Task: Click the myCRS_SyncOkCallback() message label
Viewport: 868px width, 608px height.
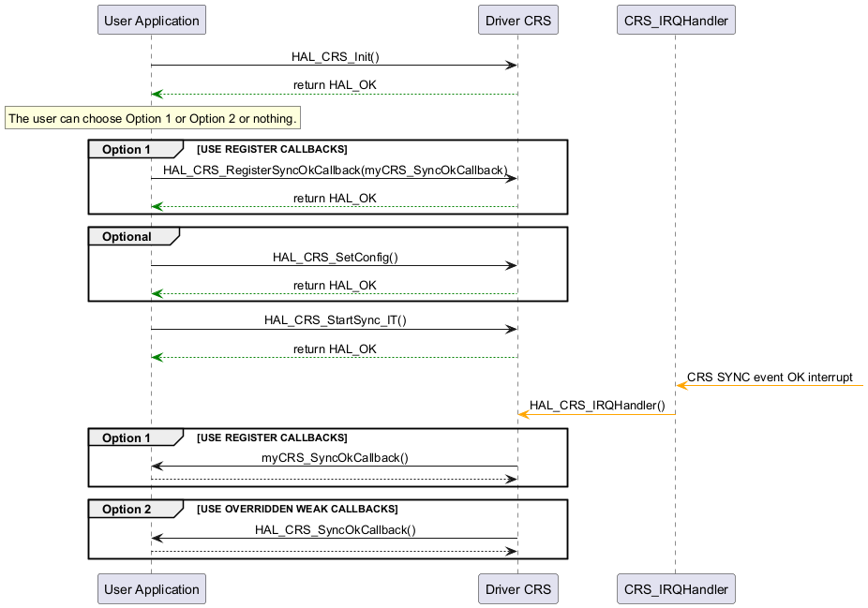Action: point(335,457)
